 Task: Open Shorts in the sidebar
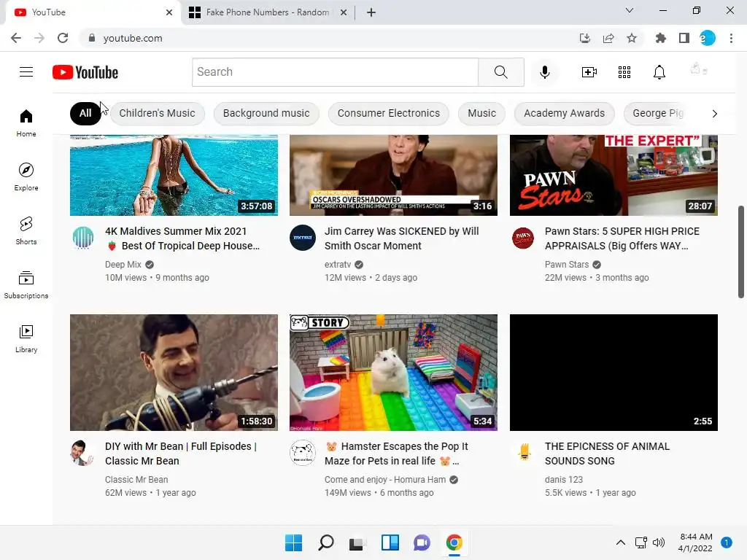click(26, 231)
